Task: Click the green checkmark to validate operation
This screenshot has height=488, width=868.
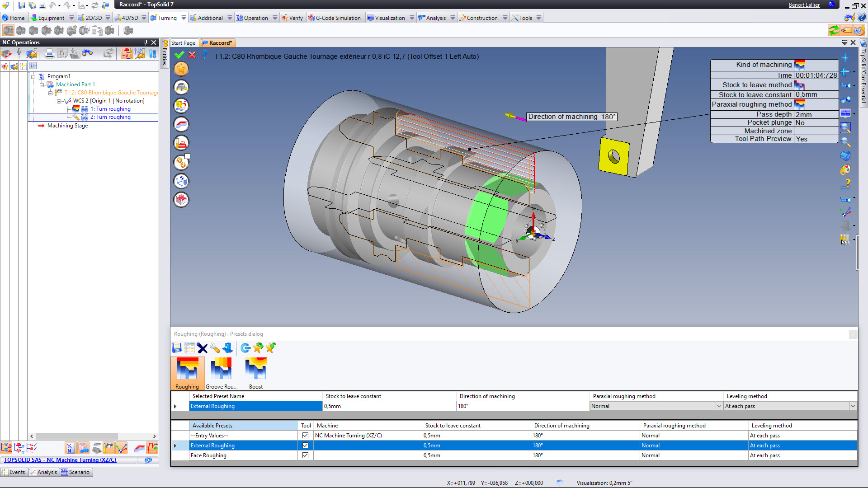Action: pos(179,55)
